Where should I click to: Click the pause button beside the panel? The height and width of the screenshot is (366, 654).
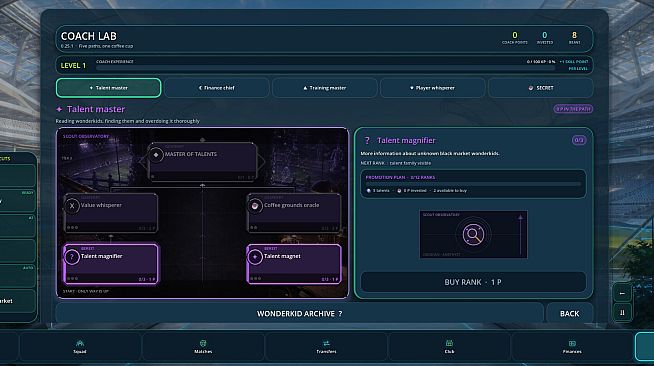[622, 313]
